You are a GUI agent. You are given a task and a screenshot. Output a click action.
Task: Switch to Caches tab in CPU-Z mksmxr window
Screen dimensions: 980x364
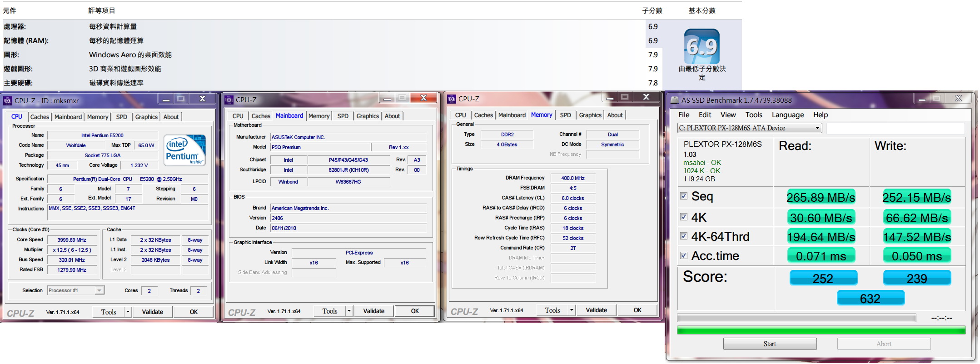tap(40, 117)
